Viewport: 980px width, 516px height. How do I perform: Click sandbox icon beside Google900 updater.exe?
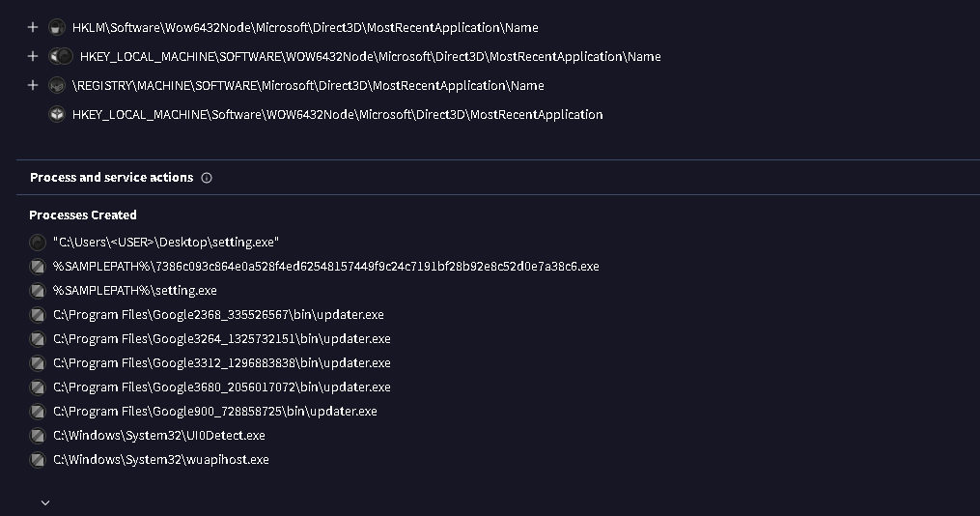38,411
